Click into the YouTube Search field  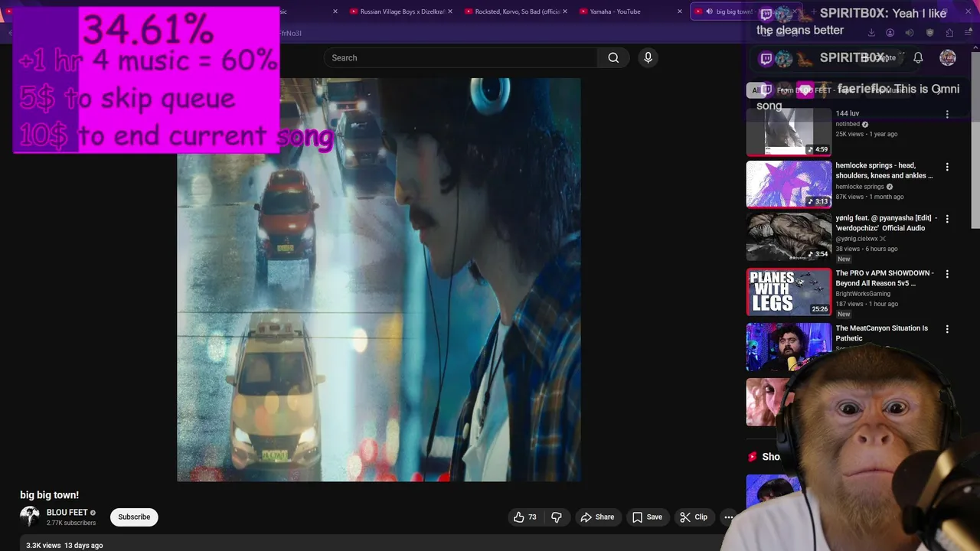click(x=461, y=57)
